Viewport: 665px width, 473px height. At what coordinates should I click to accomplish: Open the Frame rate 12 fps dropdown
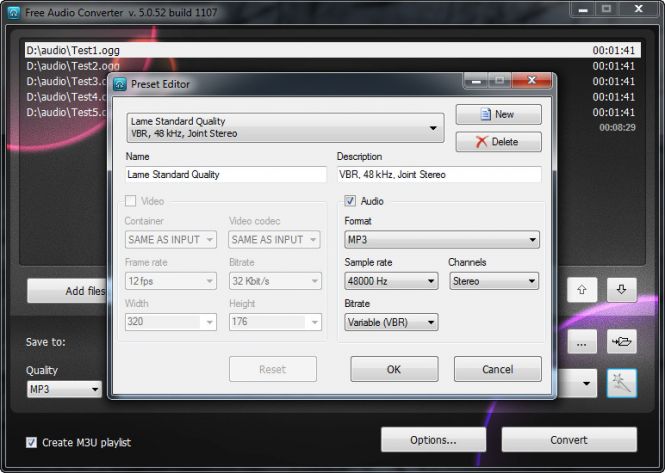pos(170,281)
